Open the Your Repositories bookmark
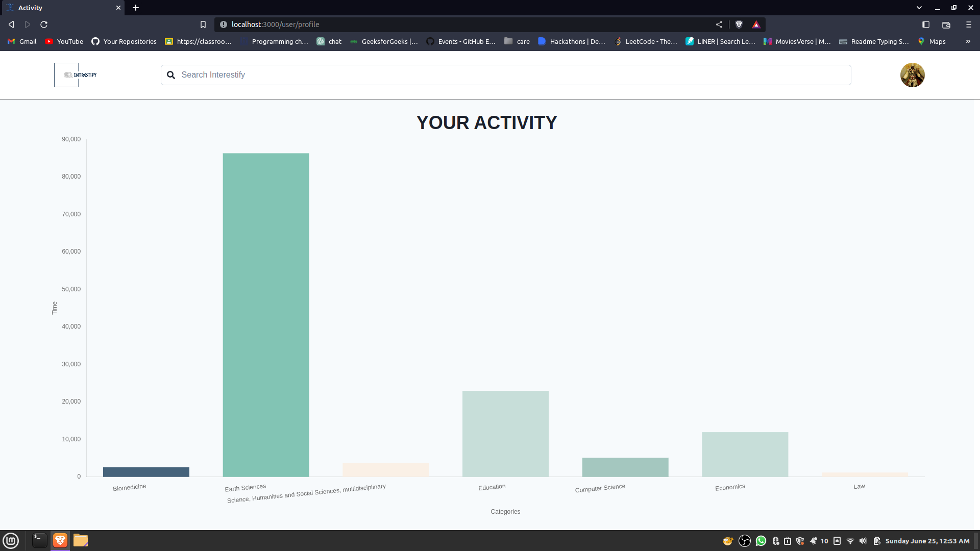Screen dimensions: 980x551 pyautogui.click(x=124, y=41)
